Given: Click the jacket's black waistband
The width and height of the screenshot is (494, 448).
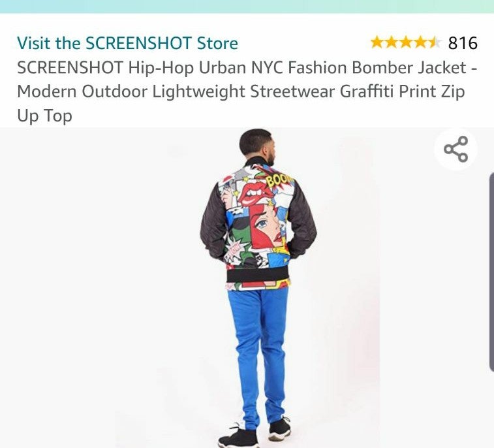Looking at the screenshot, I should point(258,275).
